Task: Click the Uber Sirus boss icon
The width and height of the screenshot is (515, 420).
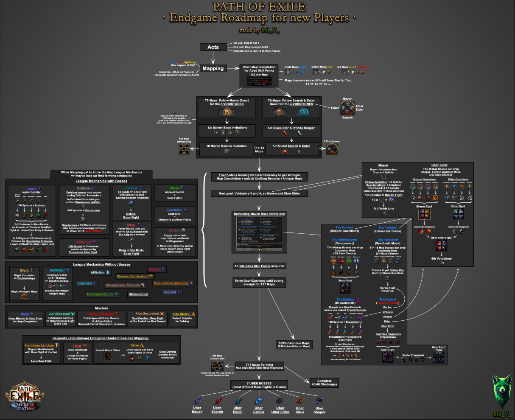Action: tap(300, 401)
